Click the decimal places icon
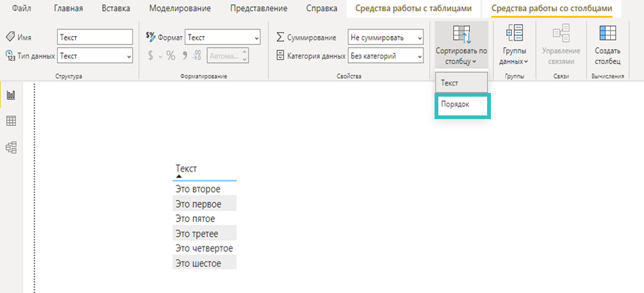 tap(197, 55)
